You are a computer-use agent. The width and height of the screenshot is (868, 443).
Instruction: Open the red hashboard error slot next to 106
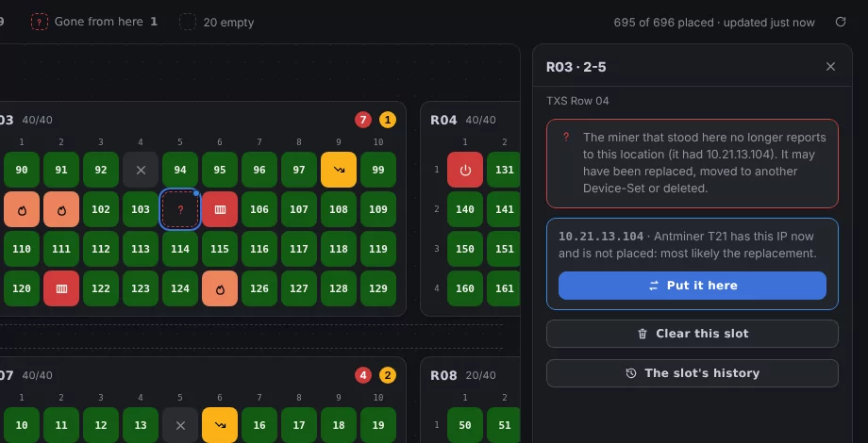pyautogui.click(x=220, y=209)
